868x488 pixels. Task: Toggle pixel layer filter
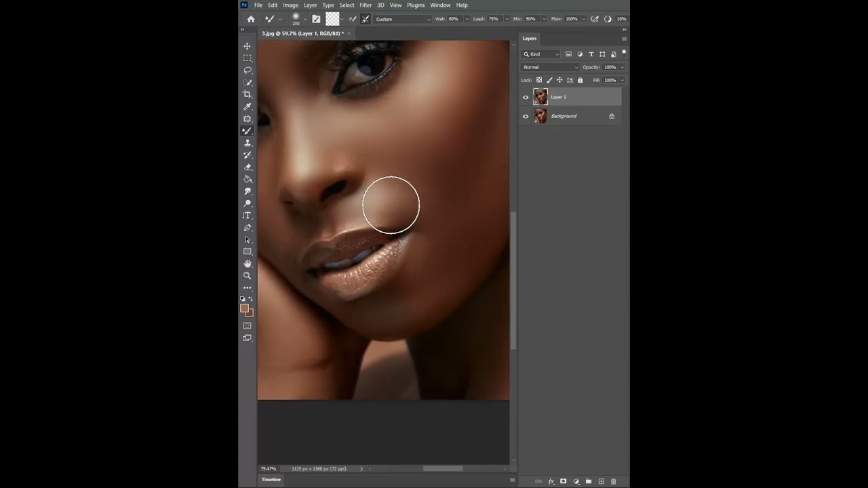coord(568,54)
